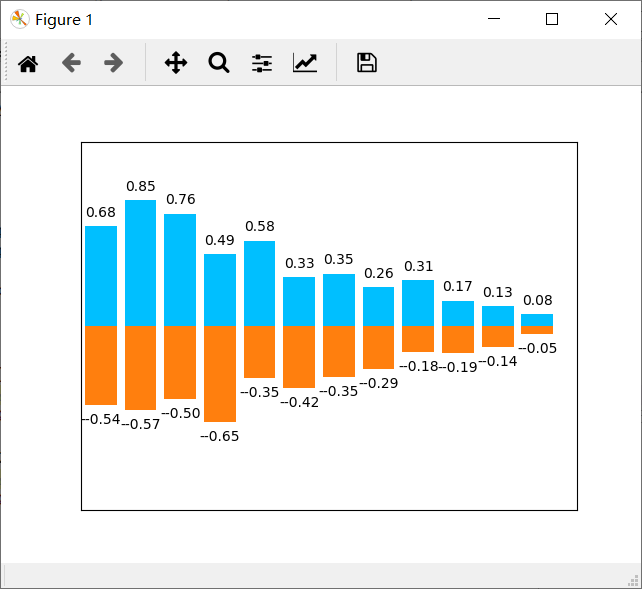Click the orange bar labeled -0.65
The image size is (642, 589).
pos(220,374)
